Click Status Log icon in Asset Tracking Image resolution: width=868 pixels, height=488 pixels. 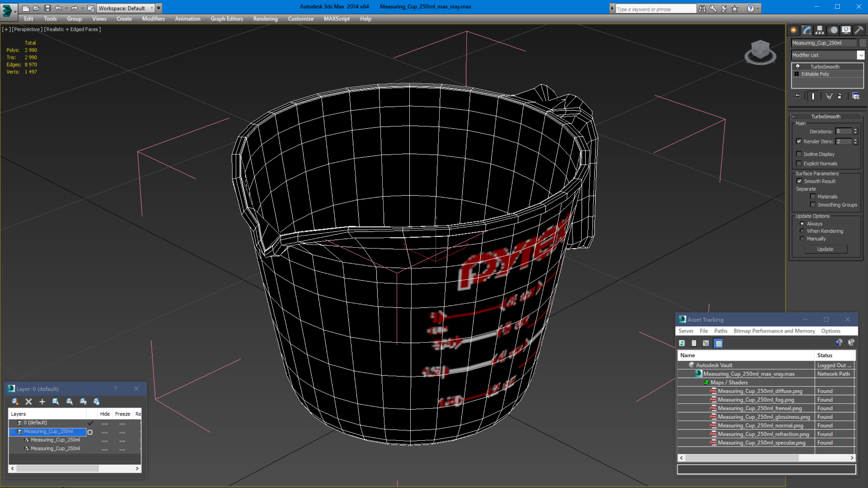tap(694, 343)
